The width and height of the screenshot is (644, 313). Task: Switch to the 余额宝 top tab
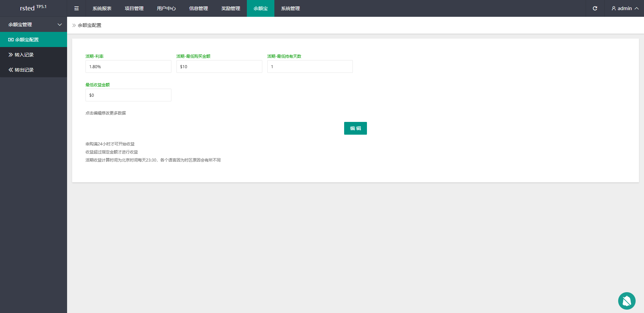point(261,8)
